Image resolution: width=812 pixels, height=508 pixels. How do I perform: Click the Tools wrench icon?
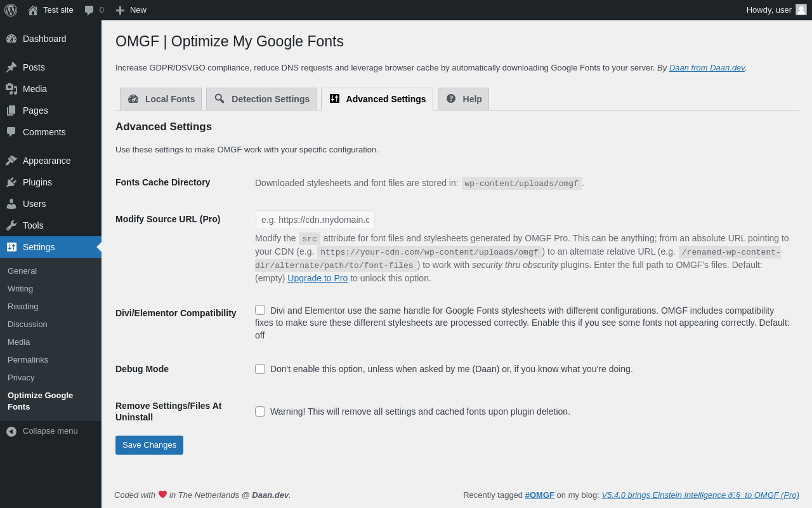(11, 225)
